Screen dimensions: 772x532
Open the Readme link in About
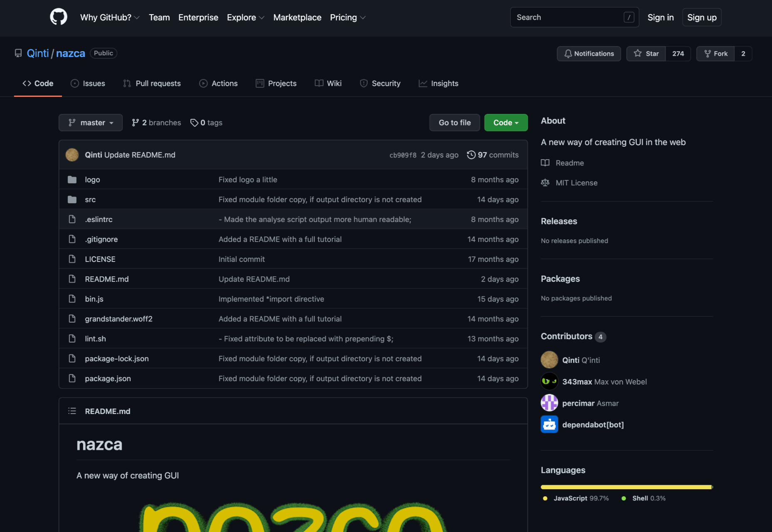pyautogui.click(x=562, y=163)
